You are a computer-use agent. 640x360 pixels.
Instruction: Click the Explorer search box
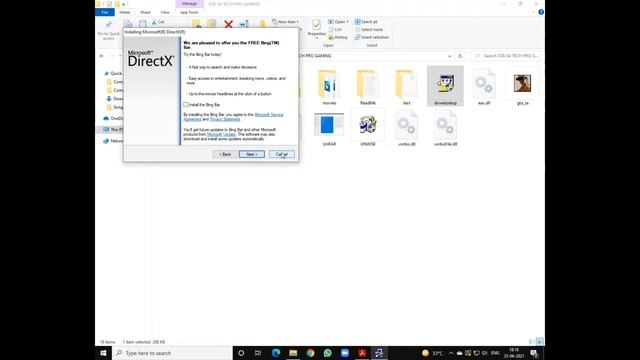point(506,56)
